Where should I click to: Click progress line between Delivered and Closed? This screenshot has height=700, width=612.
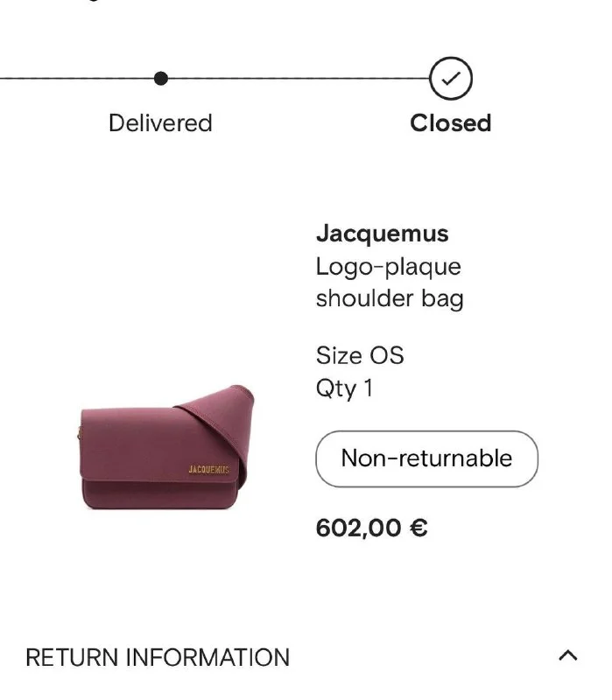pyautogui.click(x=298, y=79)
